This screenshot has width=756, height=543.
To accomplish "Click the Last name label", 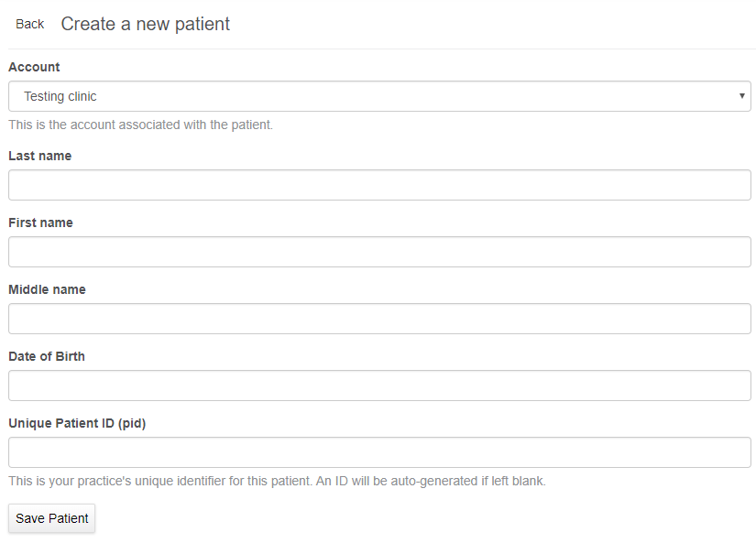I will click(39, 156).
